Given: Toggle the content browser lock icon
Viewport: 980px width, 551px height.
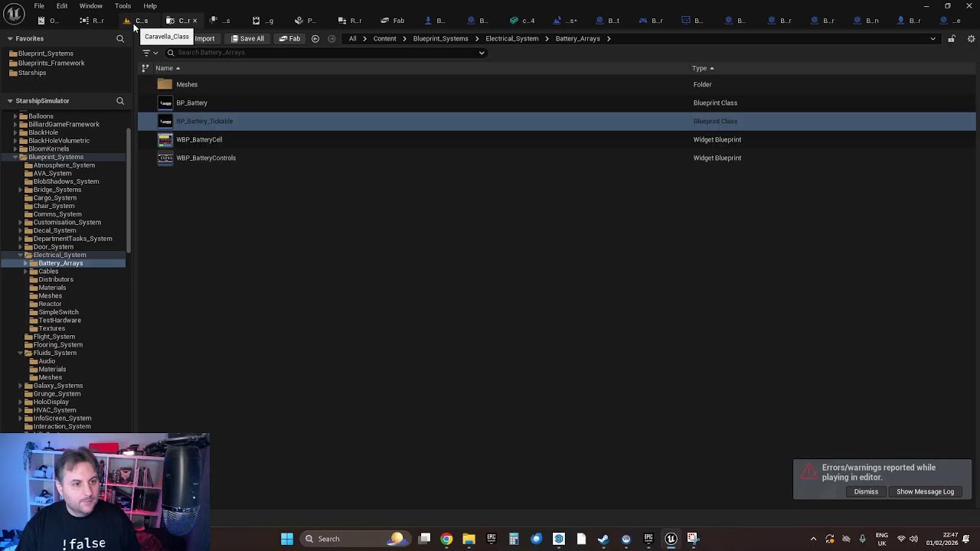Looking at the screenshot, I should pyautogui.click(x=952, y=38).
